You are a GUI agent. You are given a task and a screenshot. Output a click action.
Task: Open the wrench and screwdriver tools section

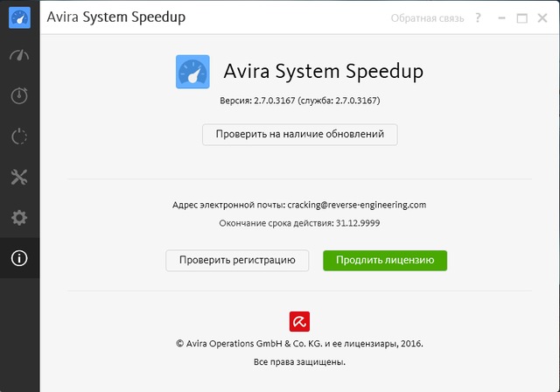[19, 178]
